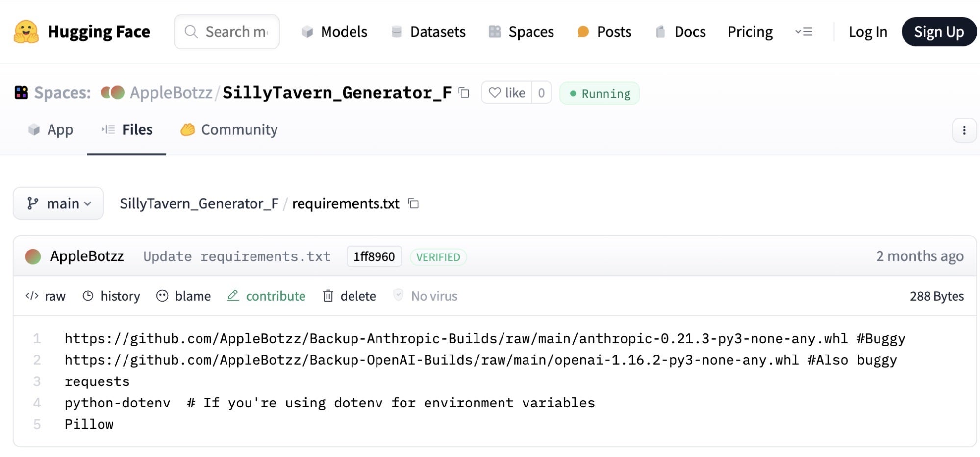
Task: Switch to the App tab
Action: click(51, 130)
